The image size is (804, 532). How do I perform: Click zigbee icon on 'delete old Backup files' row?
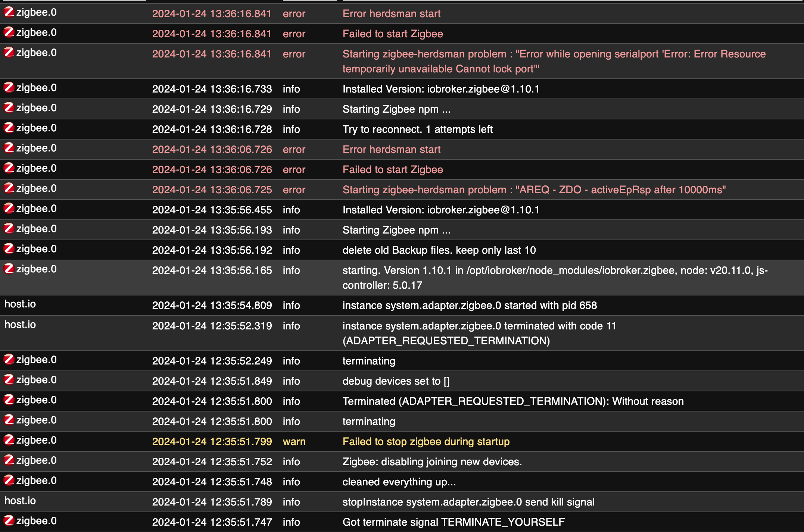[x=9, y=248]
